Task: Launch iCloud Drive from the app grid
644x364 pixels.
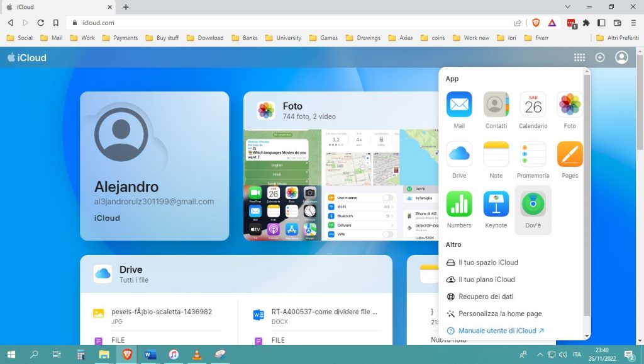Action: click(x=459, y=154)
